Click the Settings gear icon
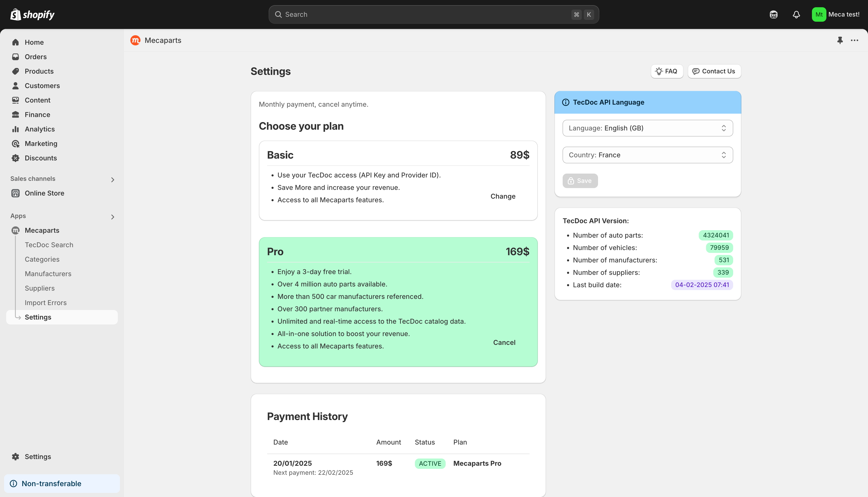Viewport: 868px width, 497px height. click(x=15, y=457)
